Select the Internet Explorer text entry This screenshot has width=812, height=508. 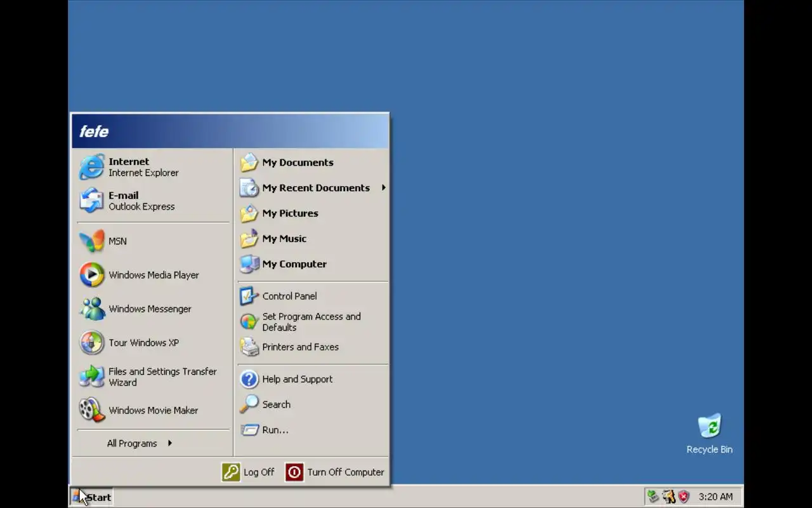(x=143, y=173)
